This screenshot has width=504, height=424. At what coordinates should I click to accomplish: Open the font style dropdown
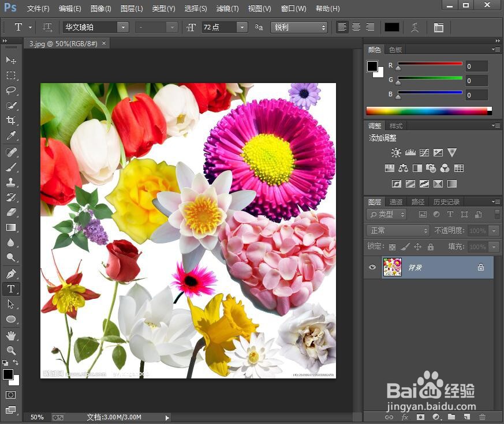coord(172,27)
